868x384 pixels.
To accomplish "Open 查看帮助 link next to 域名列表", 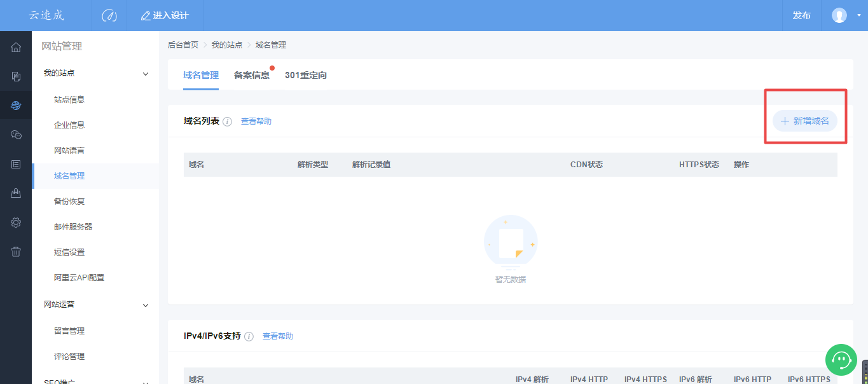I will 256,121.
